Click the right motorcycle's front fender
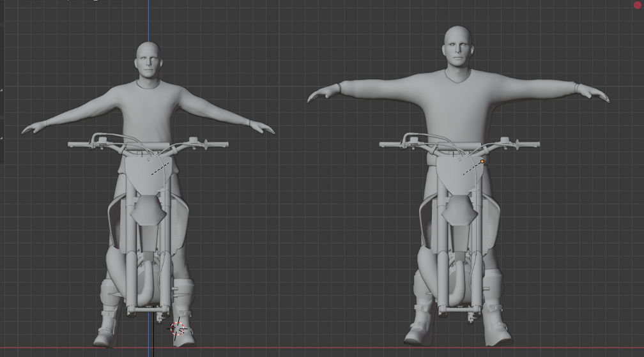This screenshot has height=357, width=644. coord(459,210)
